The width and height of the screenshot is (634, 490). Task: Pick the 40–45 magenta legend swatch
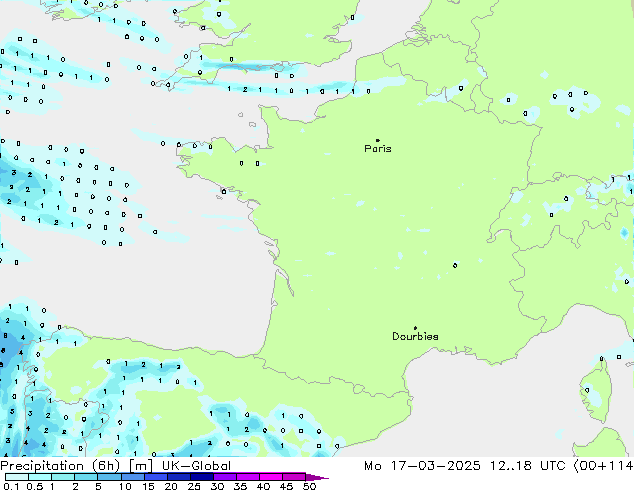[x=271, y=477]
